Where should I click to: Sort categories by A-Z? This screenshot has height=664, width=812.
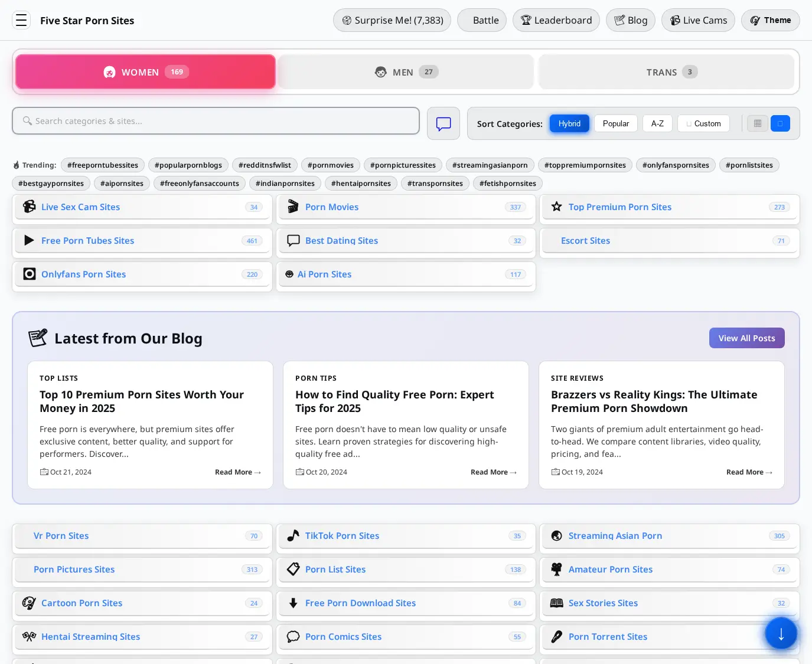(657, 123)
